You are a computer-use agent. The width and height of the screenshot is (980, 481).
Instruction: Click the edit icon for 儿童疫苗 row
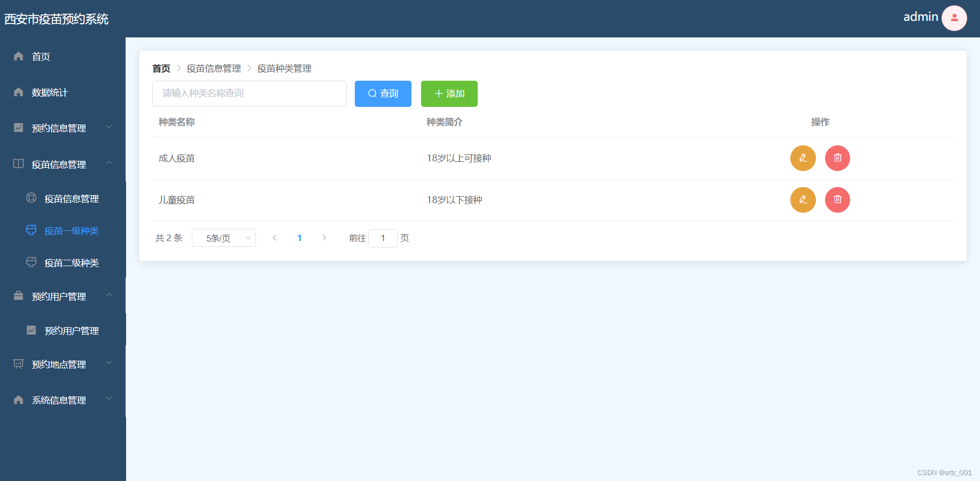tap(803, 200)
